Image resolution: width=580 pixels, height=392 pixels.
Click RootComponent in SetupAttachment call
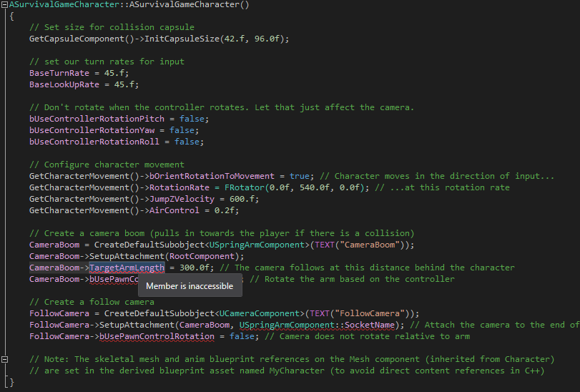202,257
